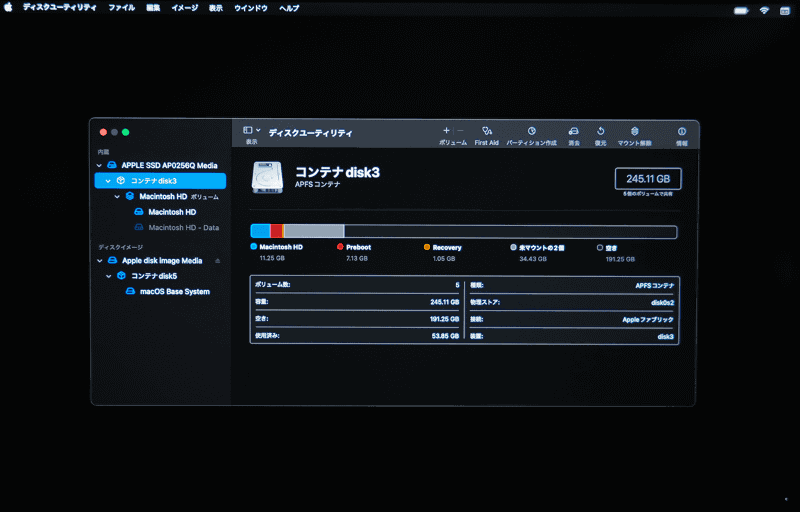Click the 接続 value Appleファブリック

coord(648,319)
